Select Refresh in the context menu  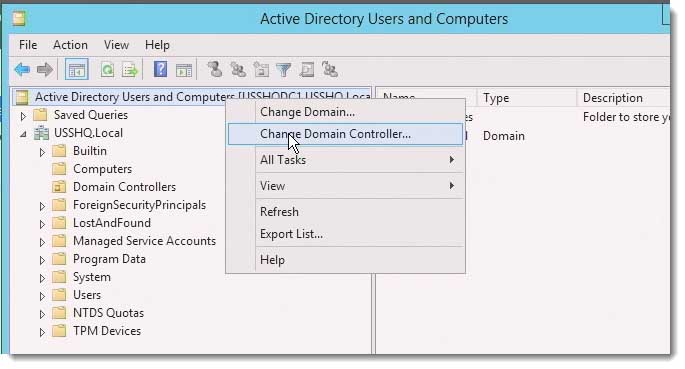[x=345, y=212]
